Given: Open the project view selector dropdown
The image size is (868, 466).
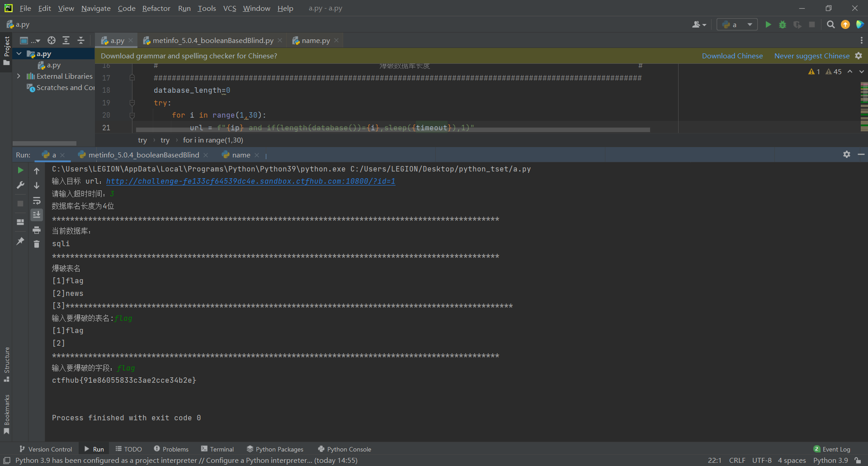Looking at the screenshot, I should pyautogui.click(x=30, y=40).
